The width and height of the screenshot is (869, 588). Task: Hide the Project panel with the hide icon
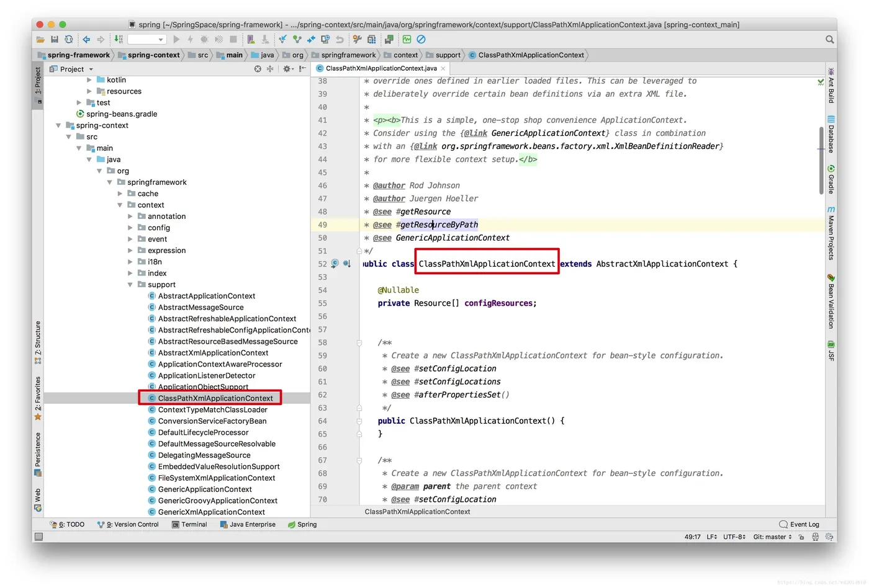[x=302, y=69]
